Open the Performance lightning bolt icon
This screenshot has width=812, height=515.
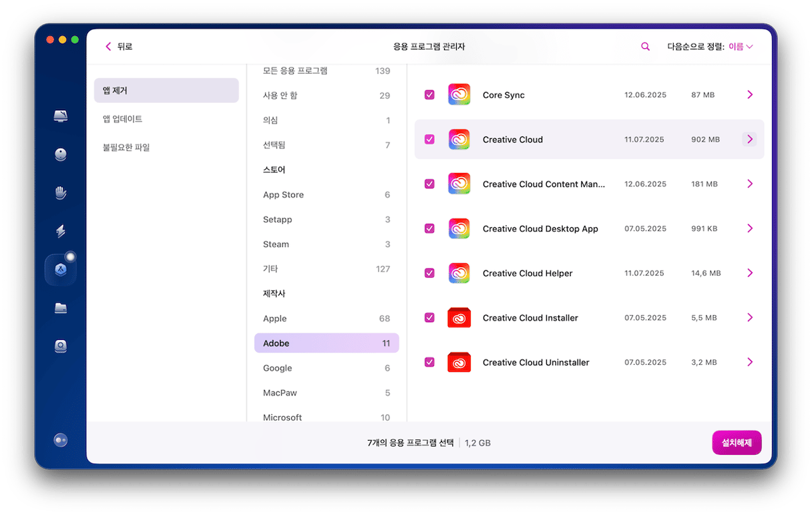[61, 231]
